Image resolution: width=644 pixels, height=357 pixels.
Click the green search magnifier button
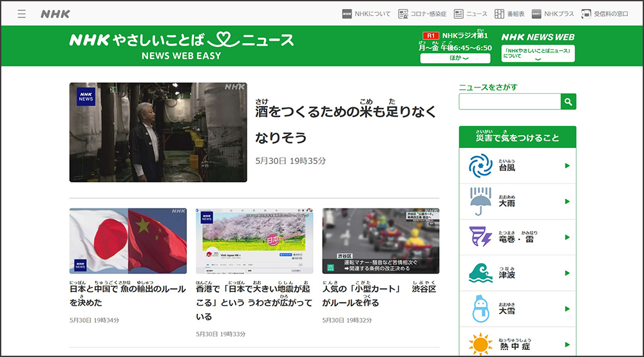[569, 102]
